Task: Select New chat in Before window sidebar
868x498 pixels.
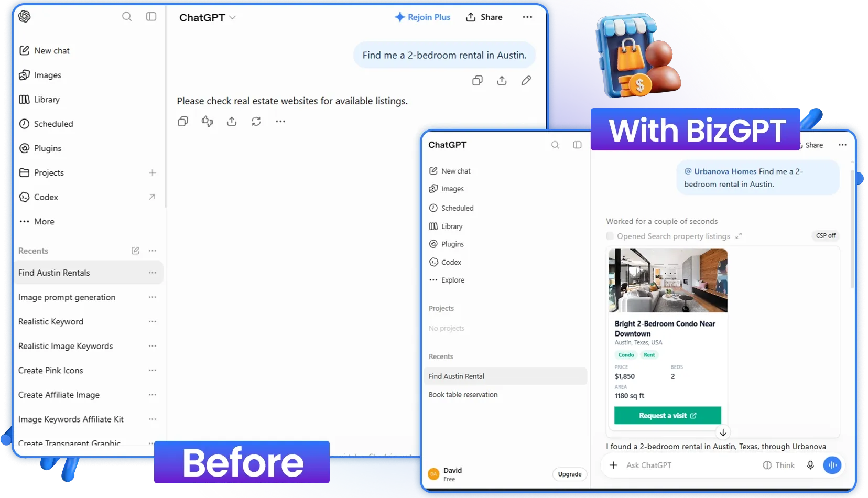Action: (45, 51)
